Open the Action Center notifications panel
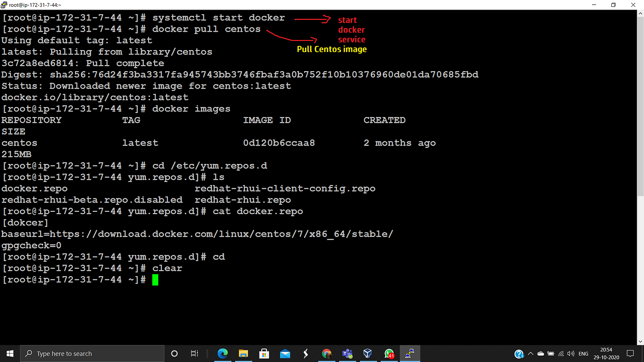Screen dimensions: 644x362 click(631, 354)
